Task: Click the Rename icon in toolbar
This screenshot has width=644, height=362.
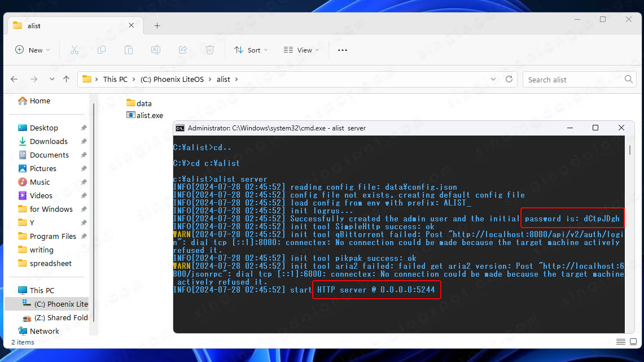Action: (x=156, y=50)
